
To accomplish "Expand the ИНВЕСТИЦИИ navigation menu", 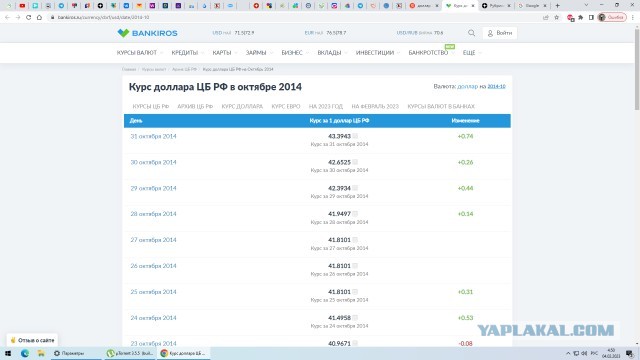I will (x=378, y=53).
